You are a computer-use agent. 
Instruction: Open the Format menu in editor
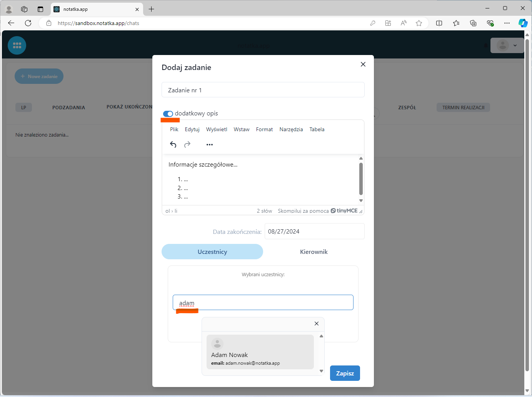tap(264, 130)
